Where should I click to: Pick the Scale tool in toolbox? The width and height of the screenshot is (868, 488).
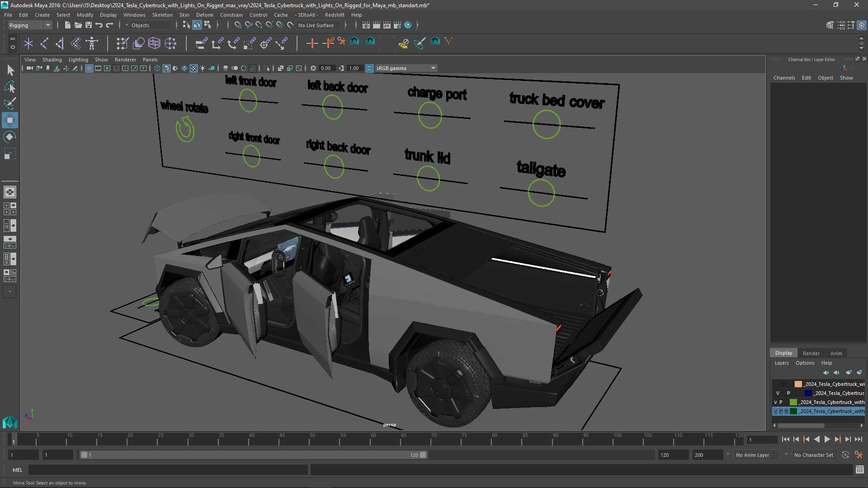coord(10,154)
